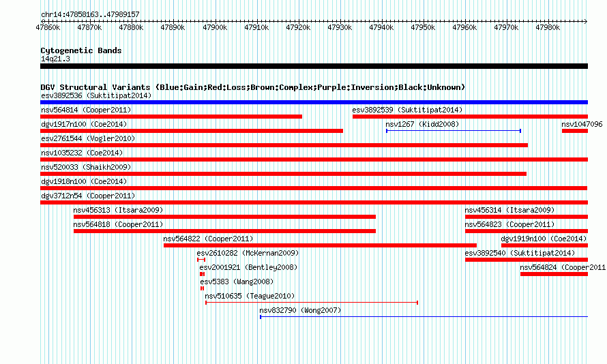Click the nsv510635 thin red span line
Image resolution: width=607 pixels, height=364 pixels.
pos(312,303)
